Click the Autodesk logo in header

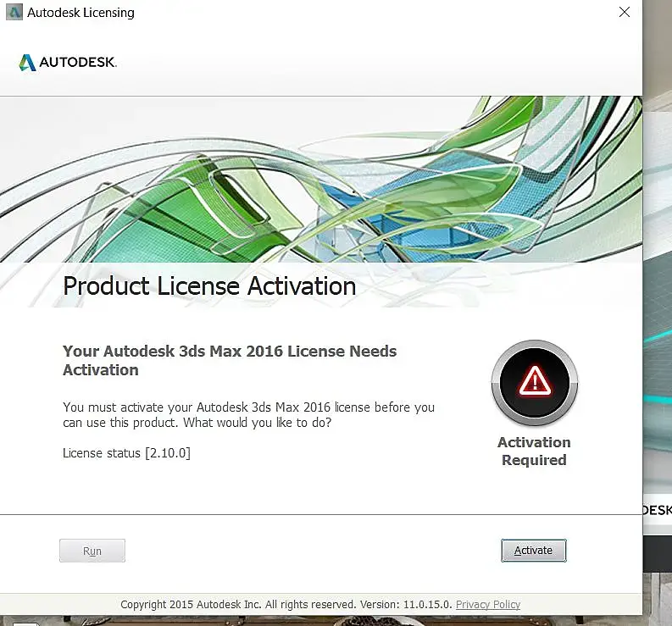(x=68, y=62)
